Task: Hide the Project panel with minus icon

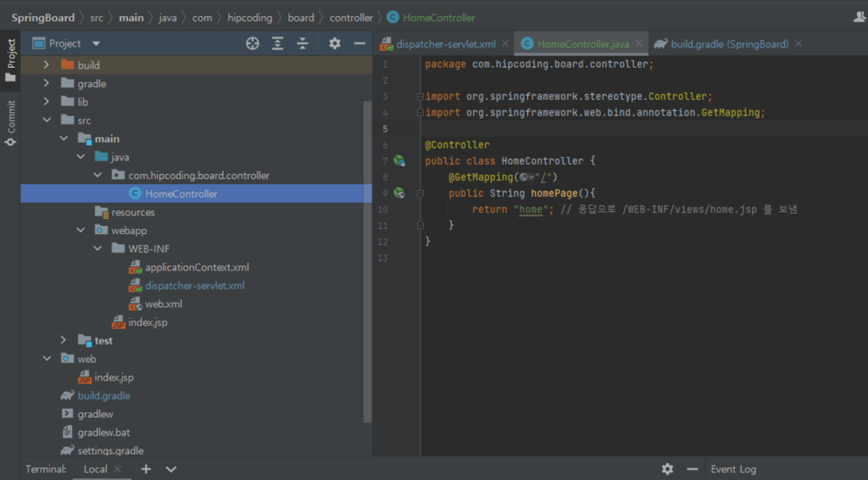Action: [359, 43]
